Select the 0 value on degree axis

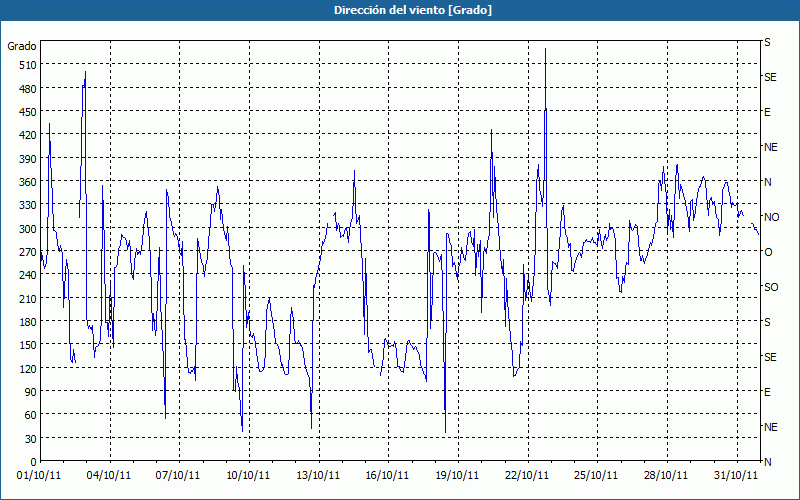tap(34, 462)
